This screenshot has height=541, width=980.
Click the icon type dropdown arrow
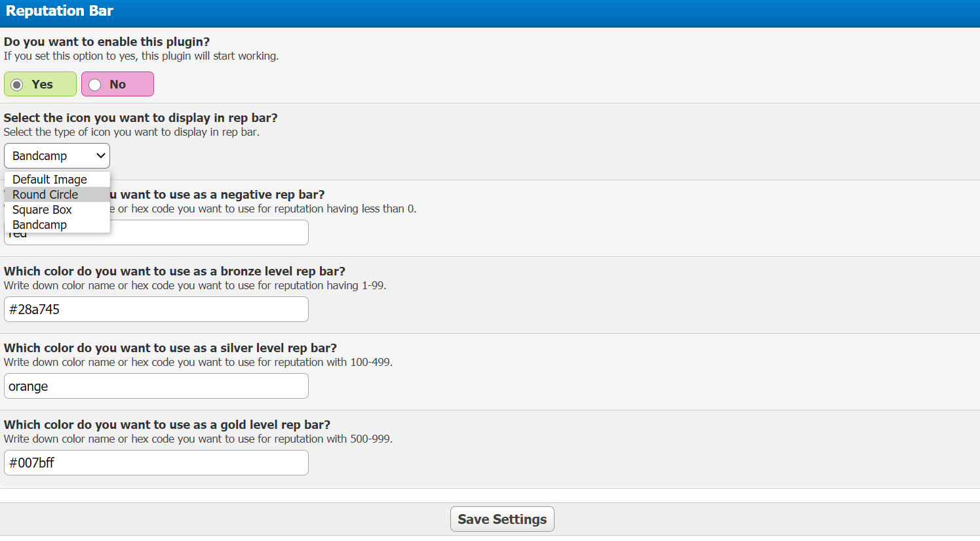[100, 156]
